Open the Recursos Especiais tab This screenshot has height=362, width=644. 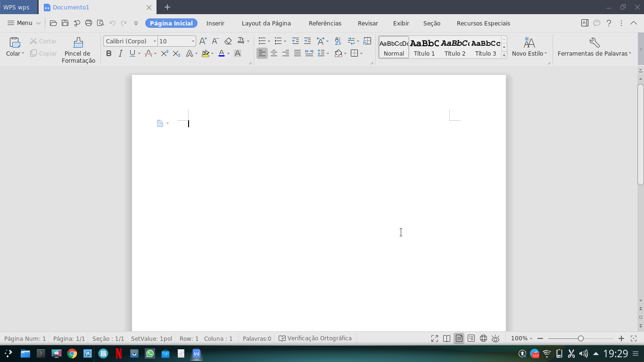coord(483,23)
